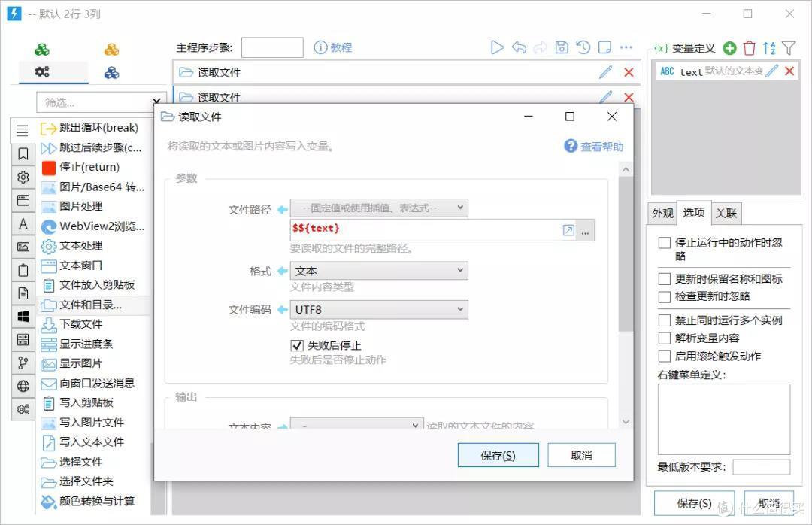
Task: Enable 启用滚轮触发动作 checkbox
Action: (665, 356)
